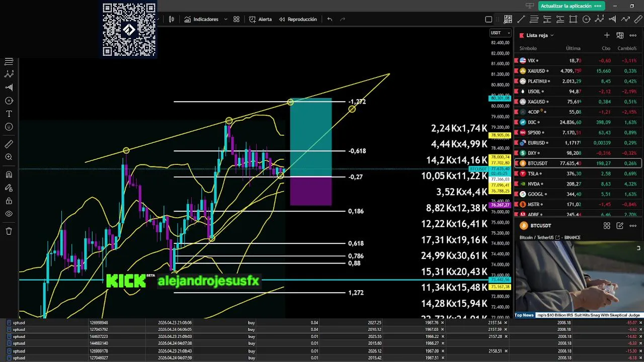
Task: Expand the dropdown arrow beside Indicadores
Action: coord(225,19)
